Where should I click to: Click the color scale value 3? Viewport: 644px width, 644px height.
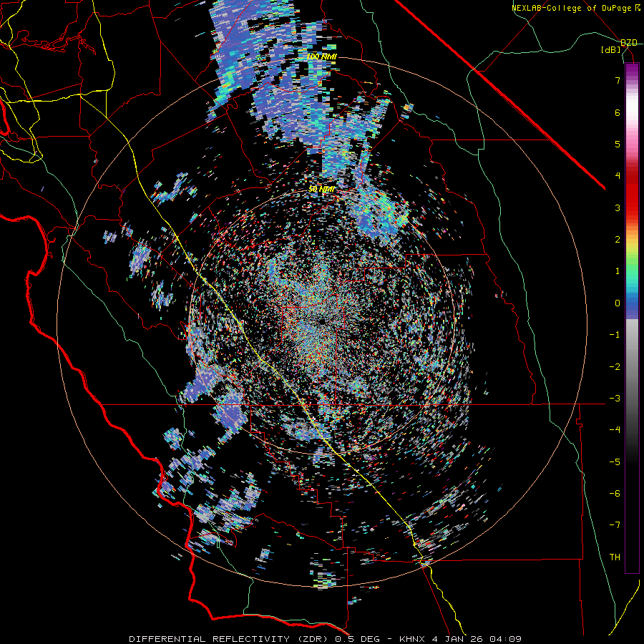(x=618, y=208)
